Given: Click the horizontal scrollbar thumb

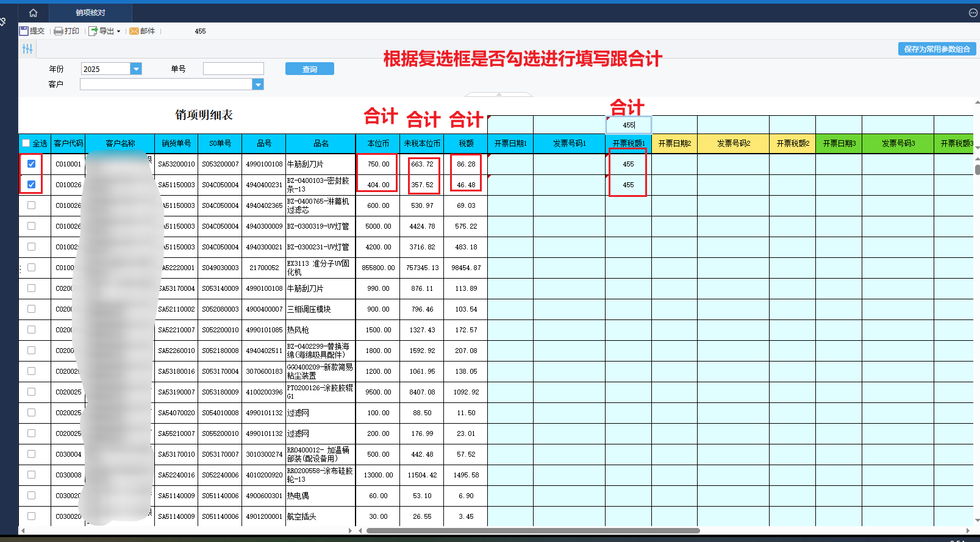Looking at the screenshot, I should [533, 530].
